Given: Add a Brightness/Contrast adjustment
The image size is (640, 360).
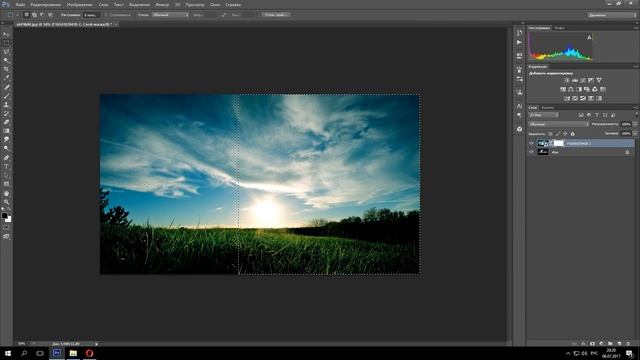Looking at the screenshot, I should [x=567, y=80].
